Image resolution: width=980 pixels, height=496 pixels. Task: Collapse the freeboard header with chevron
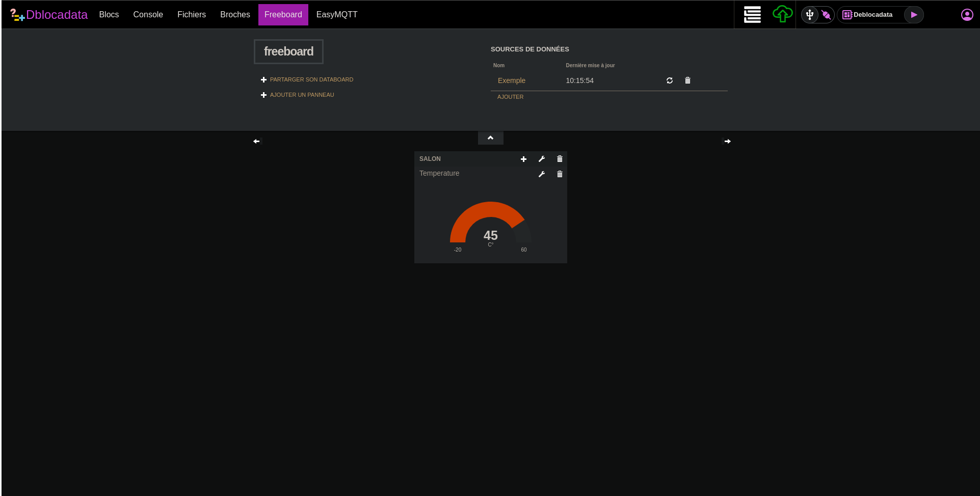(x=490, y=138)
